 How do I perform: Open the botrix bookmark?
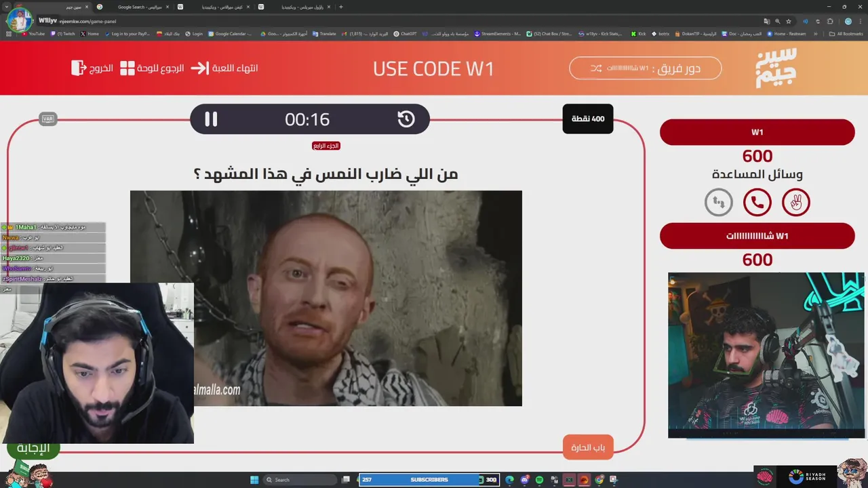coord(660,33)
